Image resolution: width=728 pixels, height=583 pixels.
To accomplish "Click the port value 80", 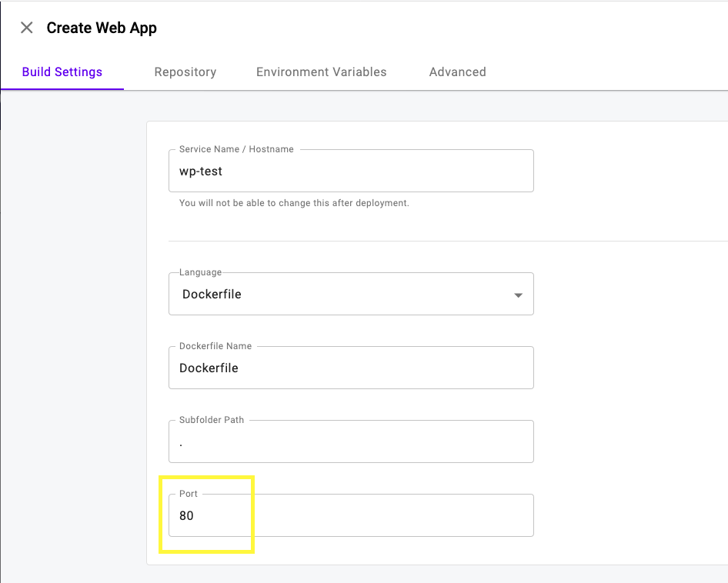I will tap(186, 516).
